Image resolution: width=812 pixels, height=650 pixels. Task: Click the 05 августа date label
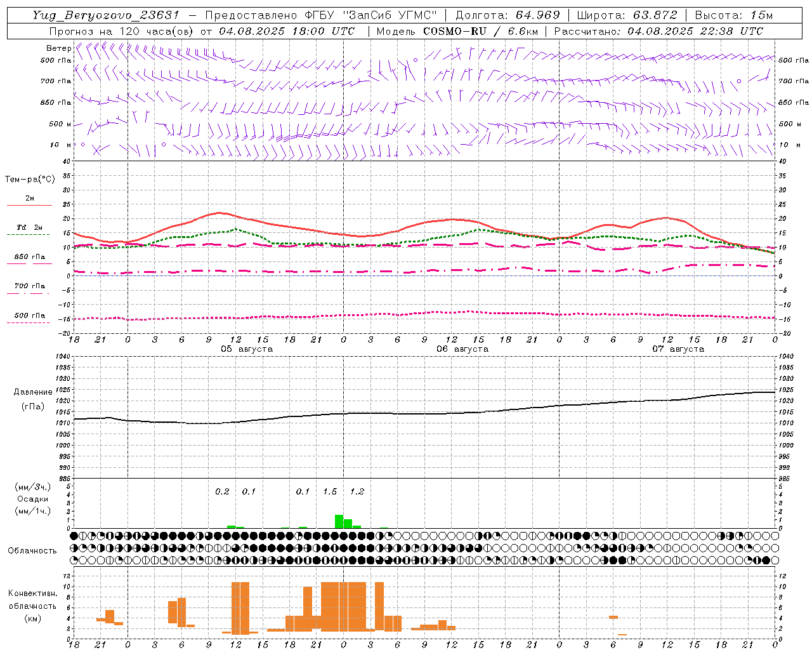[247, 349]
